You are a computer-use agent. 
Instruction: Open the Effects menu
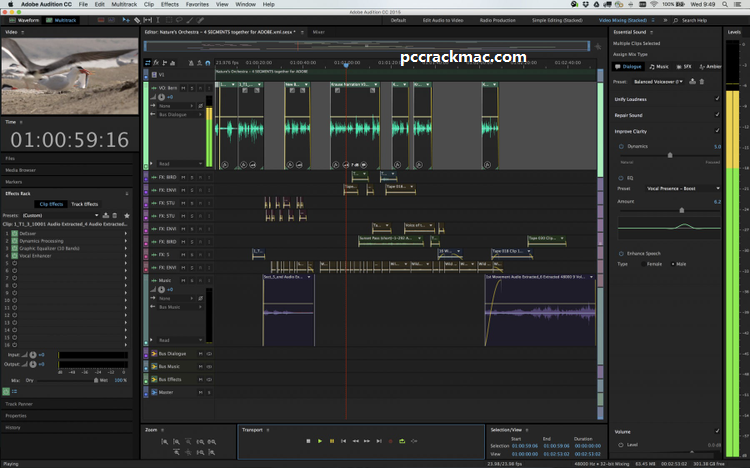point(170,4)
